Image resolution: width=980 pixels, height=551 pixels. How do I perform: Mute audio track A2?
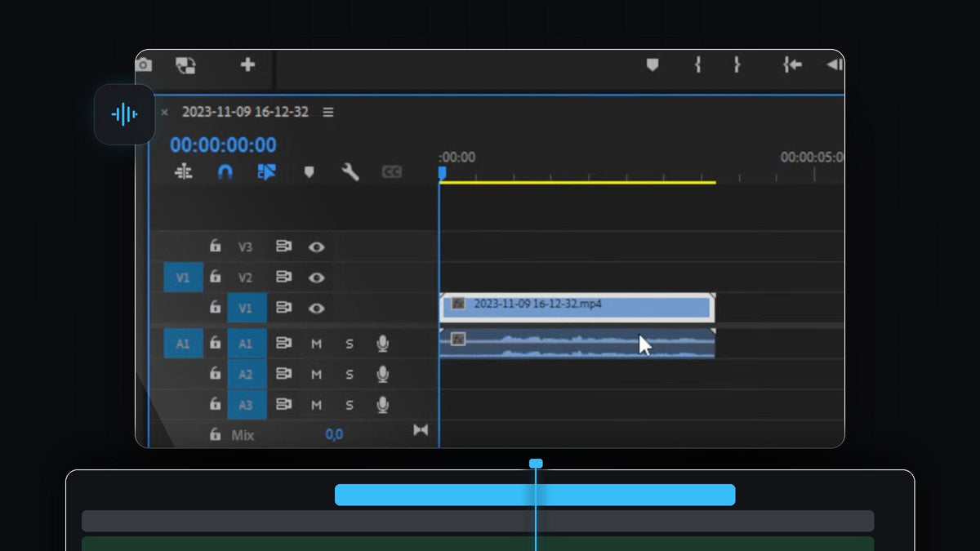point(316,375)
